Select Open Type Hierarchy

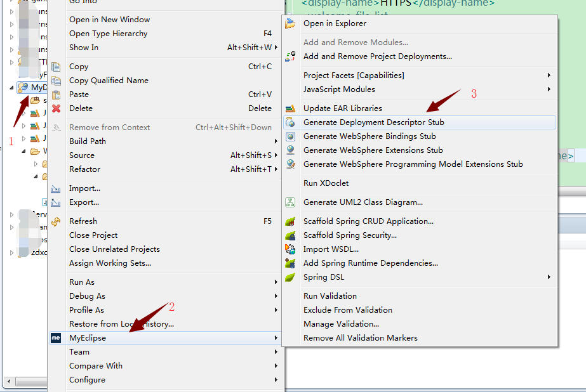(109, 34)
